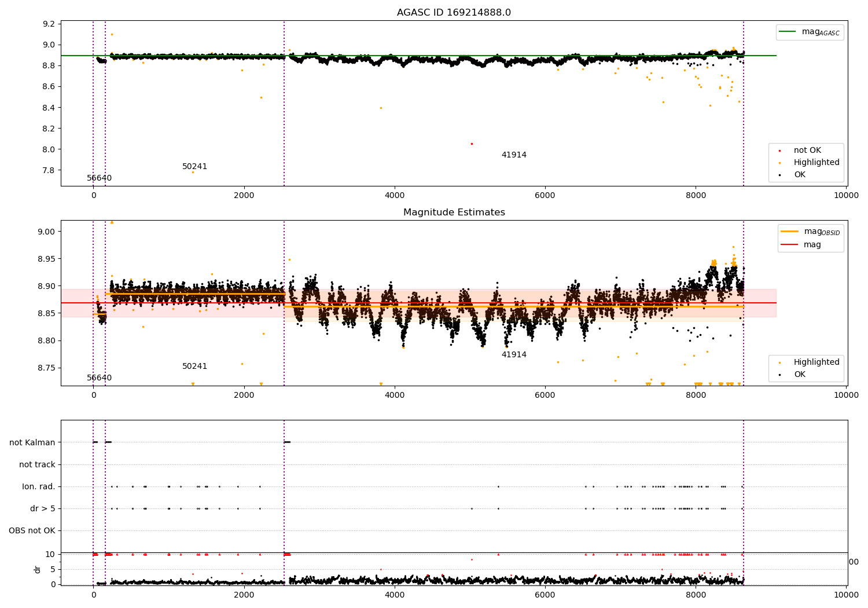868x608 pixels.
Task: Click the red 'not OK' outlier point near 8.05
Action: [472, 144]
